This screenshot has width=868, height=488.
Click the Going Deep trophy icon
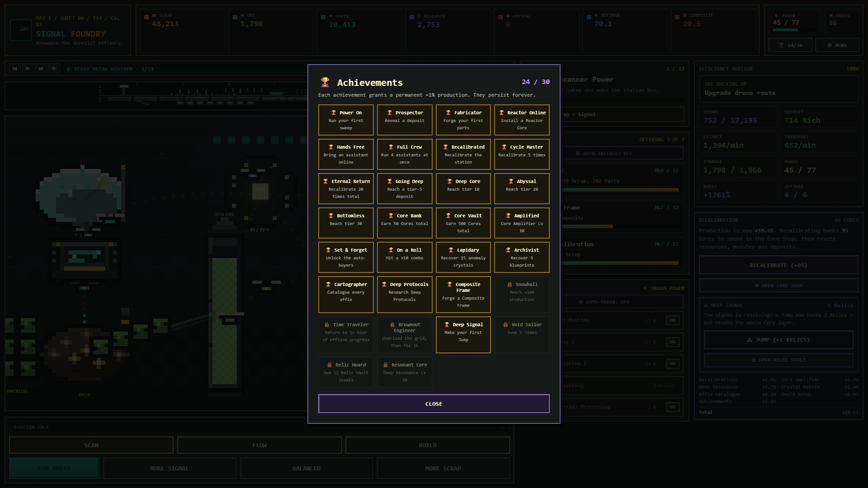coord(389,181)
